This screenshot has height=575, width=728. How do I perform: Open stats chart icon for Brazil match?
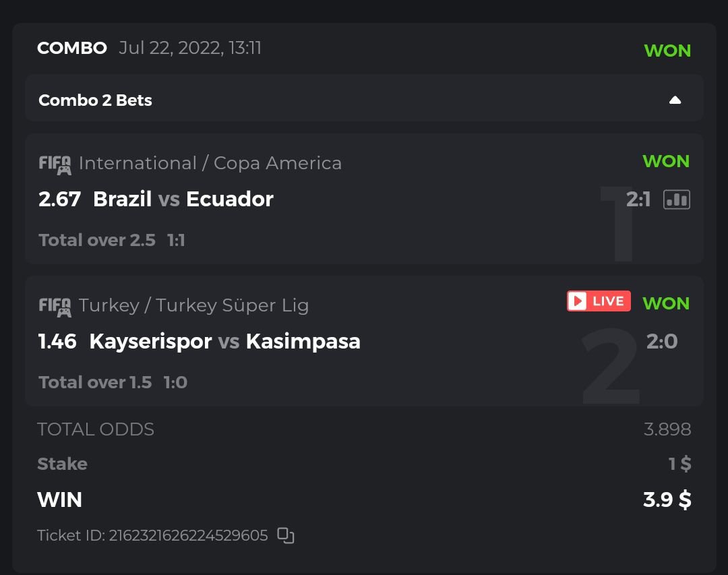pos(677,200)
